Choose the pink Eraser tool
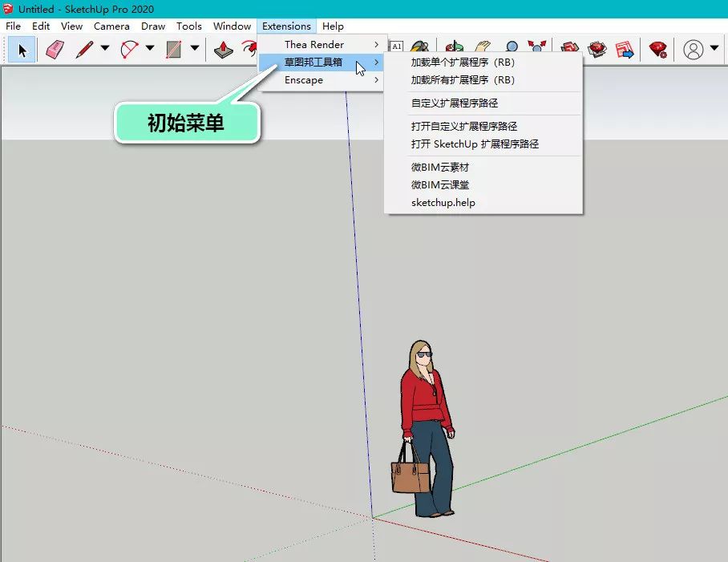Screen dimensions: 728x562 tap(55, 49)
